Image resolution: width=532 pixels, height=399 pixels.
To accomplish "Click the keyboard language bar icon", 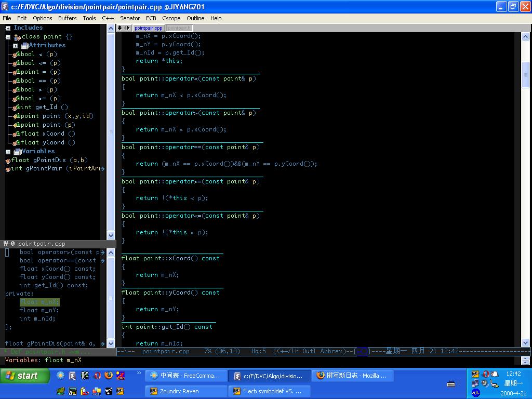I will [x=451, y=384].
